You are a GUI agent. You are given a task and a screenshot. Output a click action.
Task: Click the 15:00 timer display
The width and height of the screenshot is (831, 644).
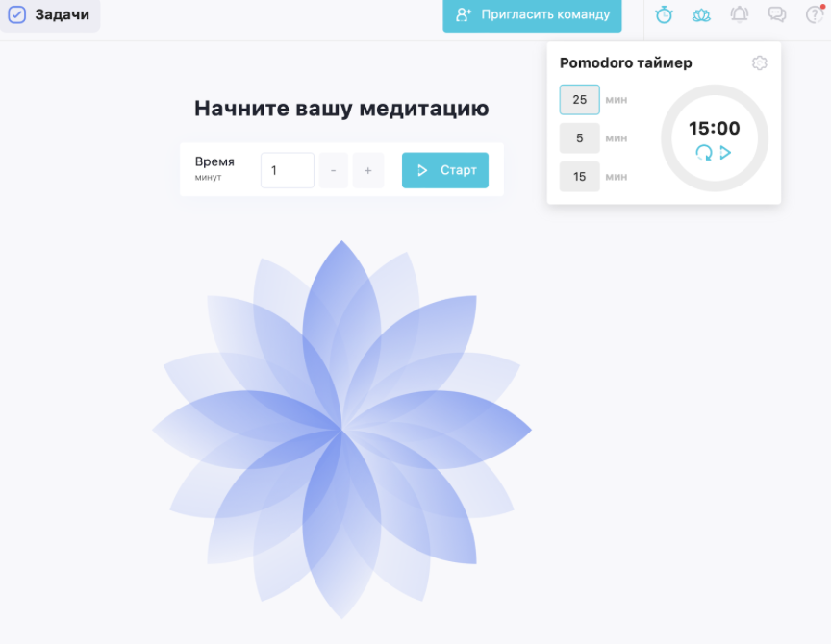[x=715, y=128]
